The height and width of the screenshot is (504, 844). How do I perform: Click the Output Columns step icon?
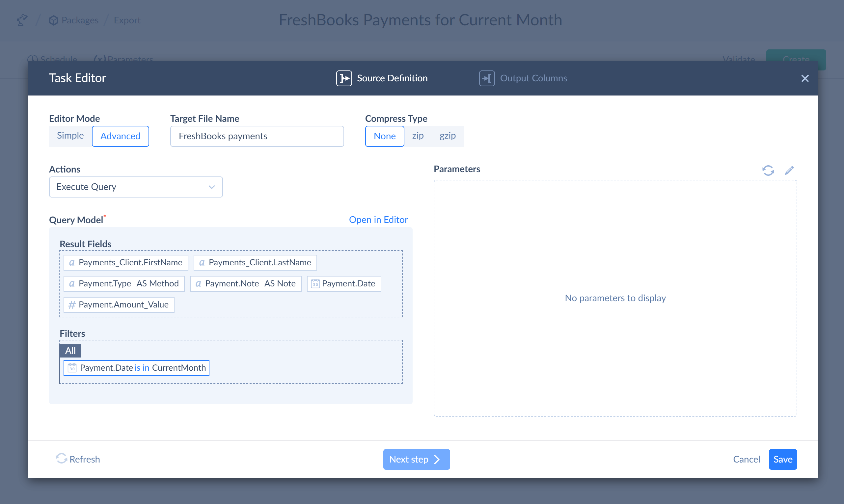point(487,78)
